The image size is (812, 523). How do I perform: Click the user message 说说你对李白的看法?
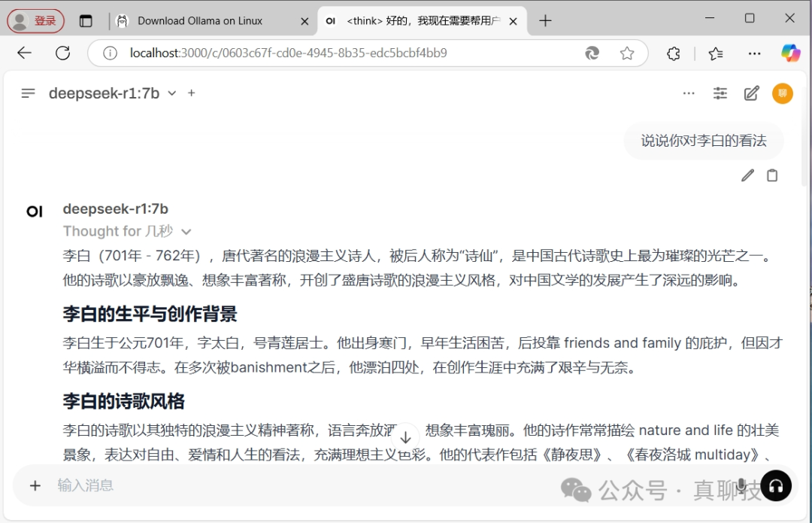coord(703,141)
